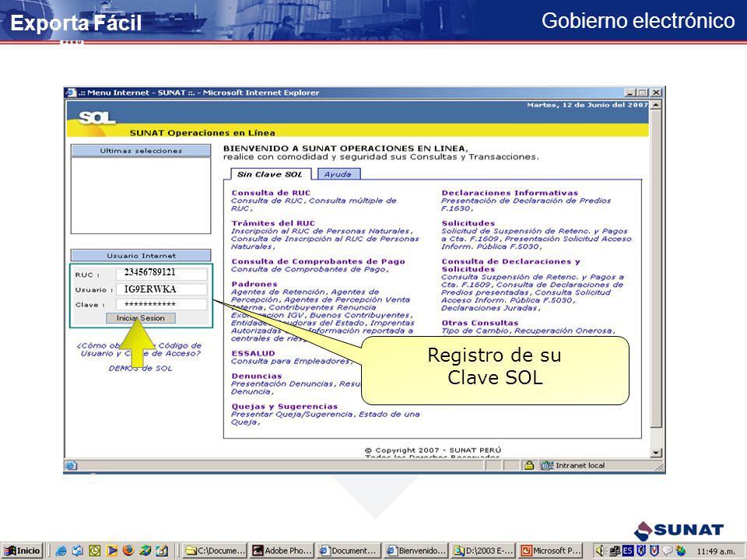Open the red V antivirus shield tray icon
The height and width of the screenshot is (560, 747).
(x=654, y=551)
